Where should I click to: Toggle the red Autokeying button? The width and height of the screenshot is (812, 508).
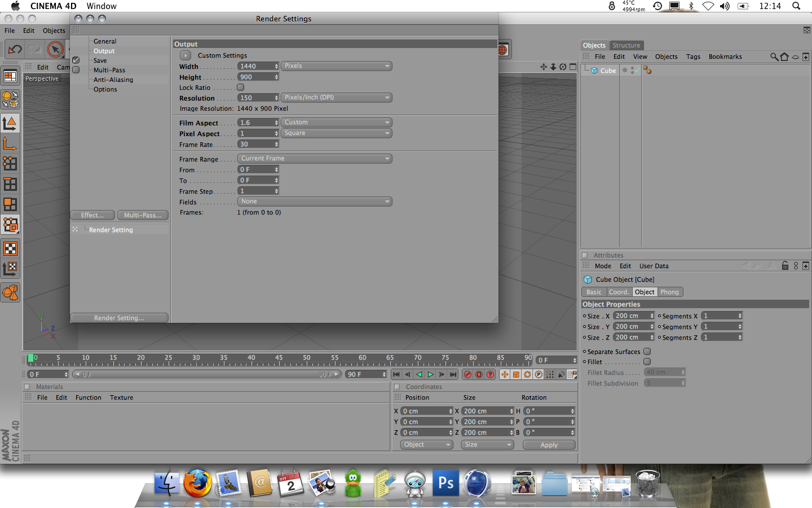tap(479, 374)
